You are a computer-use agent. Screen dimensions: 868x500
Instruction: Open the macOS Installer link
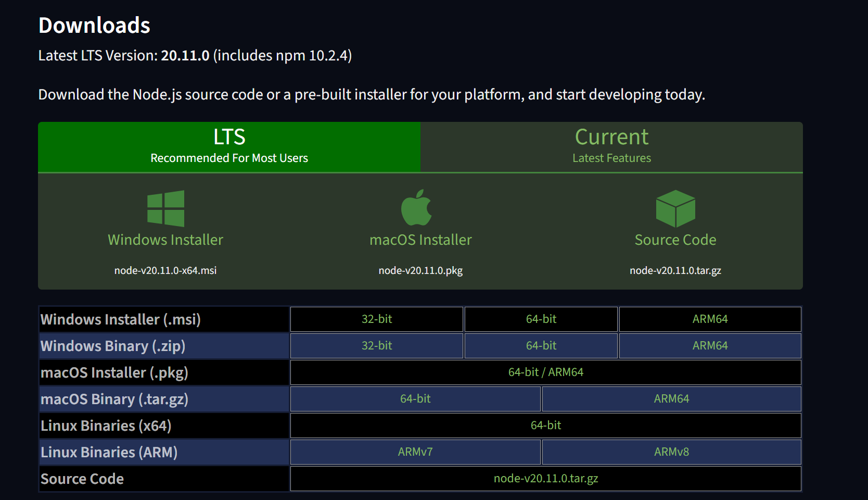coord(420,240)
